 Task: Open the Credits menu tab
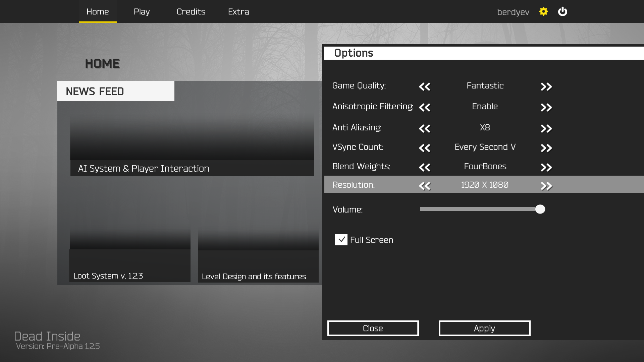191,11
